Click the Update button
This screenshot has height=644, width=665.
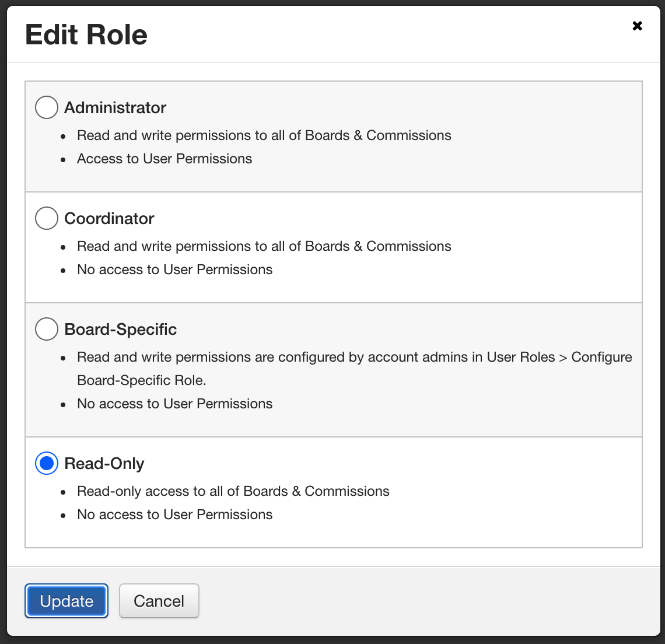(66, 600)
